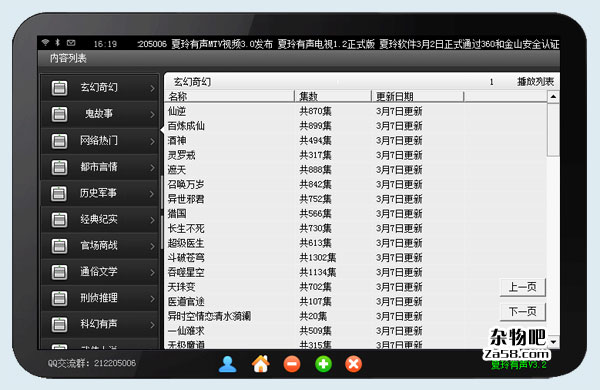Expand the 通俗文学 category arrow

(152, 273)
